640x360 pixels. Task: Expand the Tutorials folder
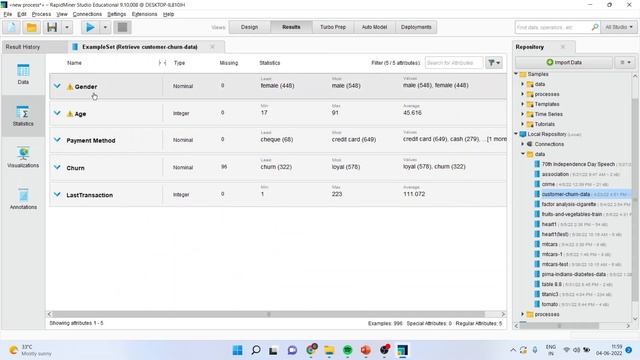pos(523,124)
